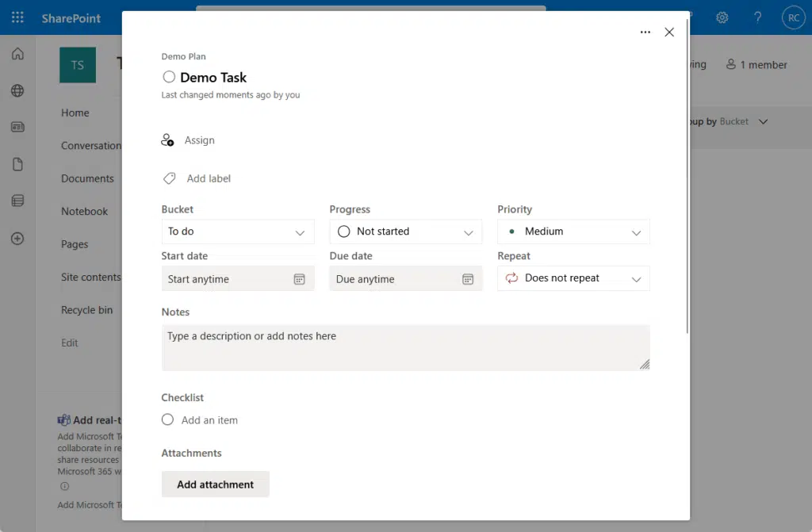Click the SharePoint brand link
Screen dimensions: 812x532
click(x=71, y=18)
